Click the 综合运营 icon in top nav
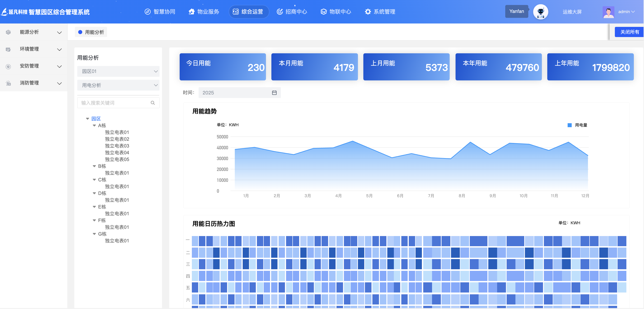The height and width of the screenshot is (309, 644). click(235, 12)
